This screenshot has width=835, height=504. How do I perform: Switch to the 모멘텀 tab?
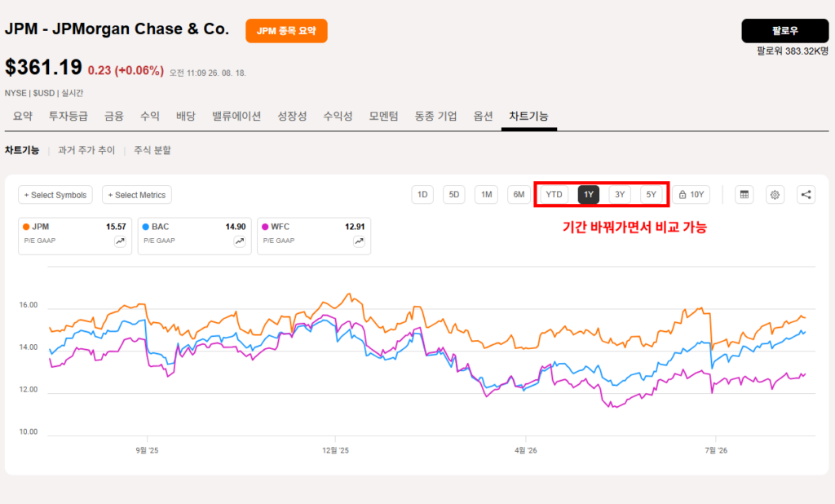click(x=383, y=116)
